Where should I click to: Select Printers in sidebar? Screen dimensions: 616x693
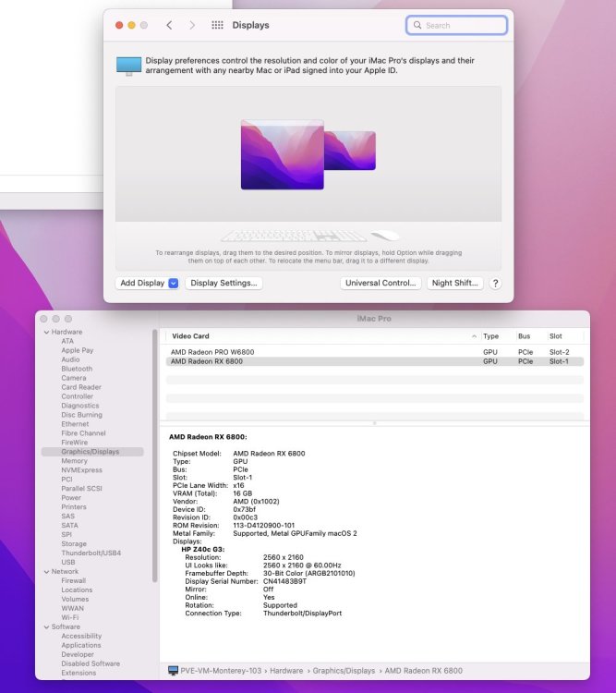coord(74,507)
